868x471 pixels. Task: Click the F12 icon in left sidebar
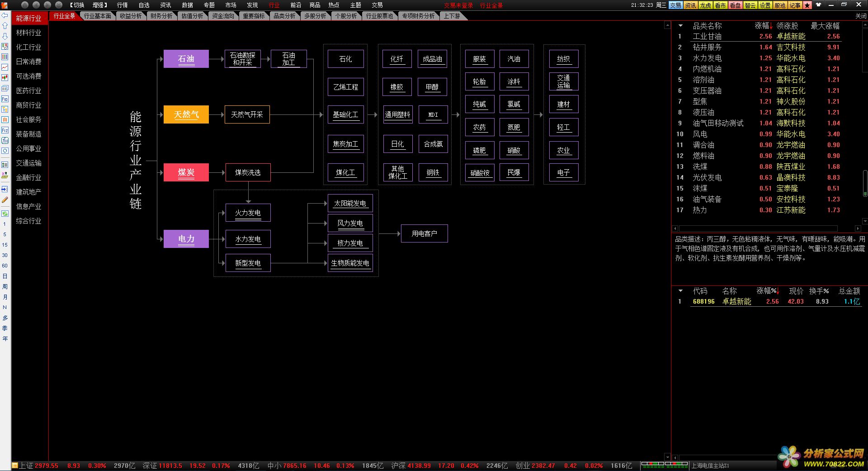[x=5, y=130]
